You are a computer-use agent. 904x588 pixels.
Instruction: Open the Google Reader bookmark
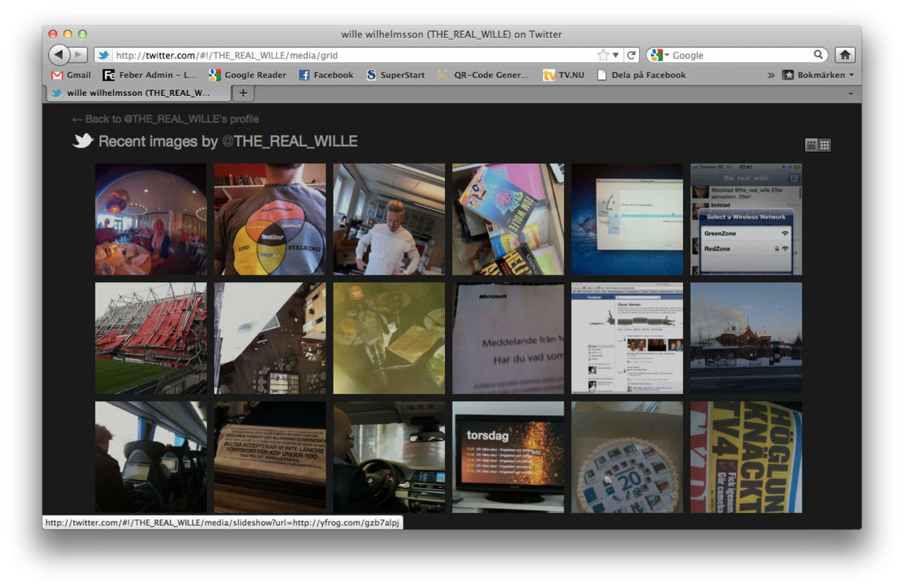coord(247,75)
